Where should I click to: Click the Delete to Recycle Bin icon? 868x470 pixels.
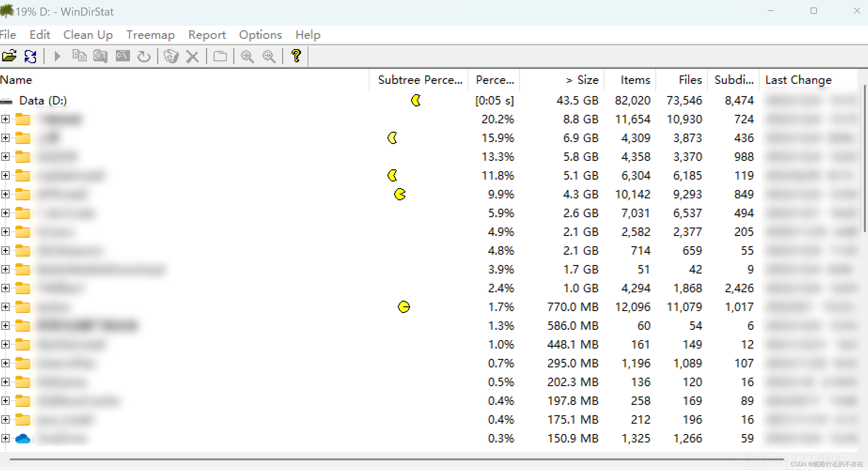(x=171, y=56)
